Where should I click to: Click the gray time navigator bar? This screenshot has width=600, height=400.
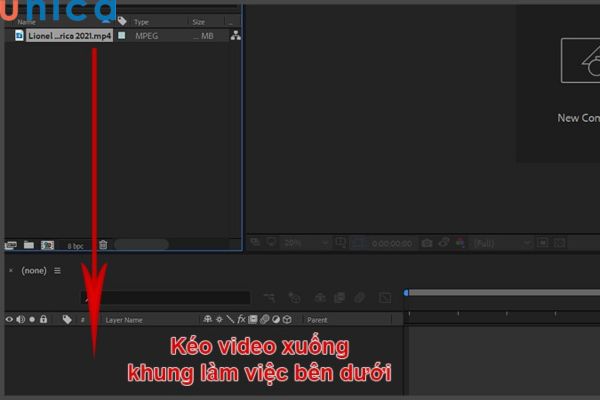[x=504, y=293]
